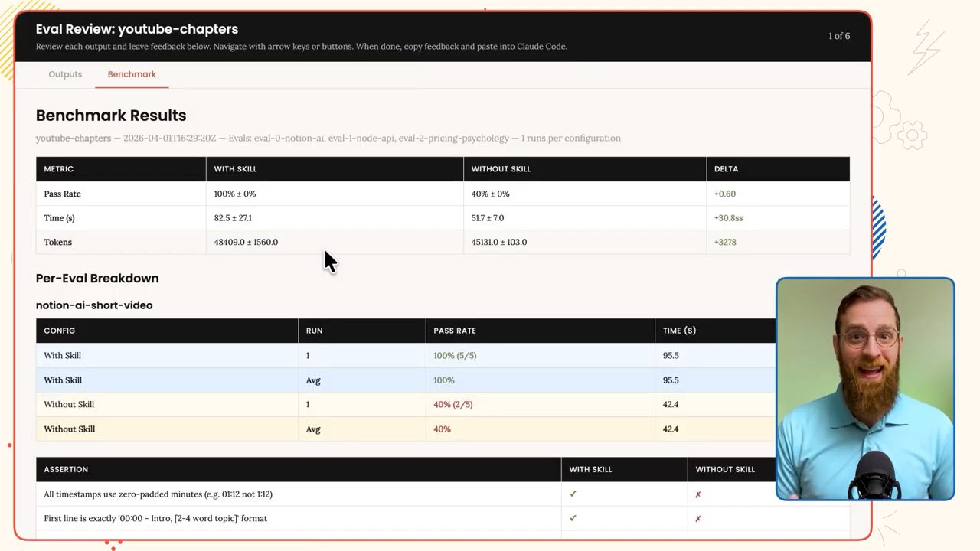
Task: Click the '+3278' tokens delta value
Action: [725, 242]
